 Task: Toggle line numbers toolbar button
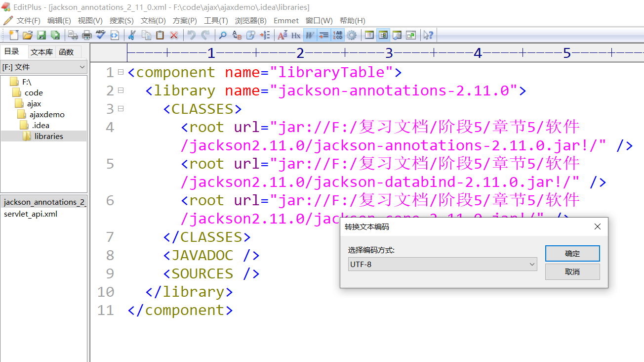pyautogui.click(x=338, y=35)
